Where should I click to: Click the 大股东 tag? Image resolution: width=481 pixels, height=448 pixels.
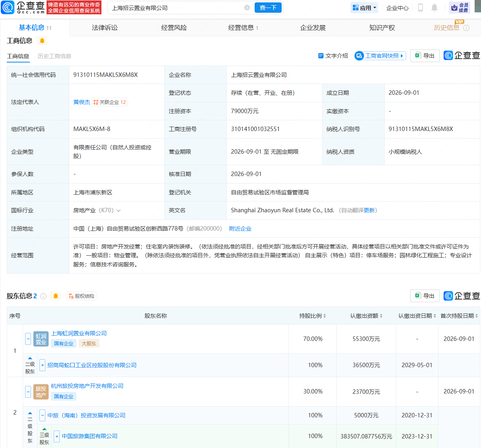click(x=89, y=344)
